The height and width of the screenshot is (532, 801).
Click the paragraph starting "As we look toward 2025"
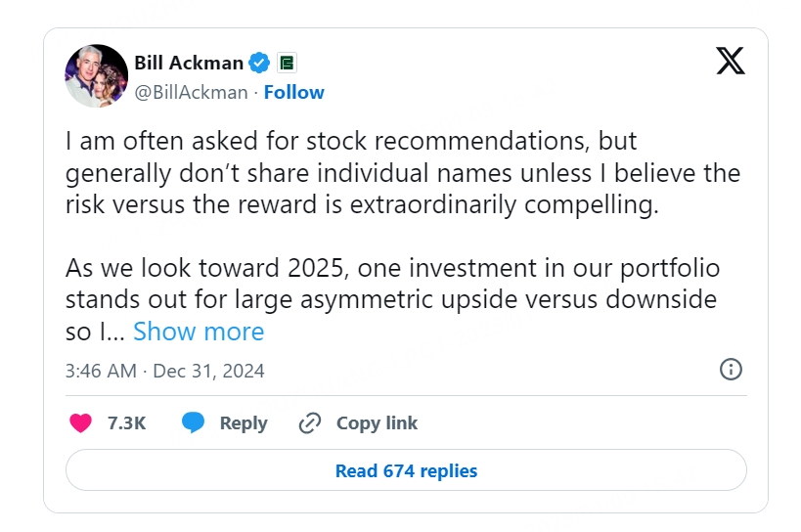[392, 299]
